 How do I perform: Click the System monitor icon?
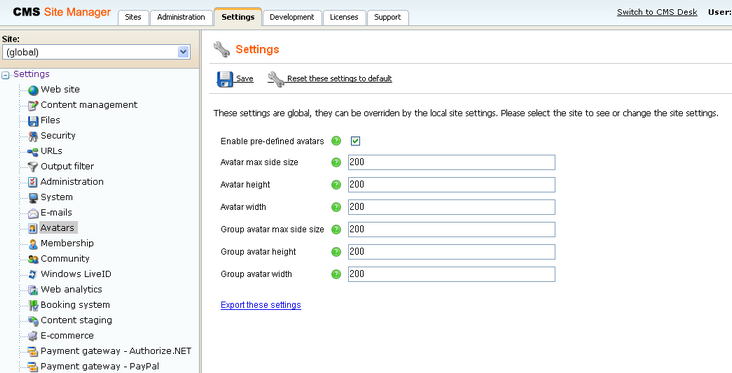click(x=33, y=197)
